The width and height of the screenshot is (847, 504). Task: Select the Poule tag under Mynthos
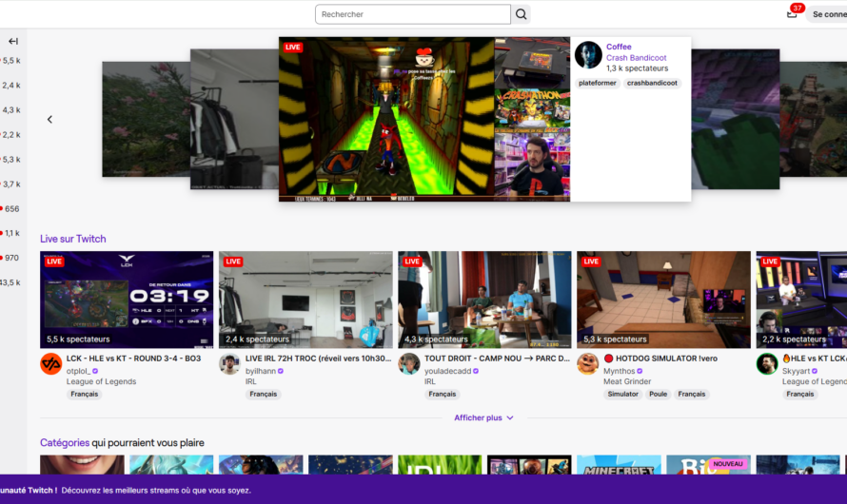click(x=658, y=395)
